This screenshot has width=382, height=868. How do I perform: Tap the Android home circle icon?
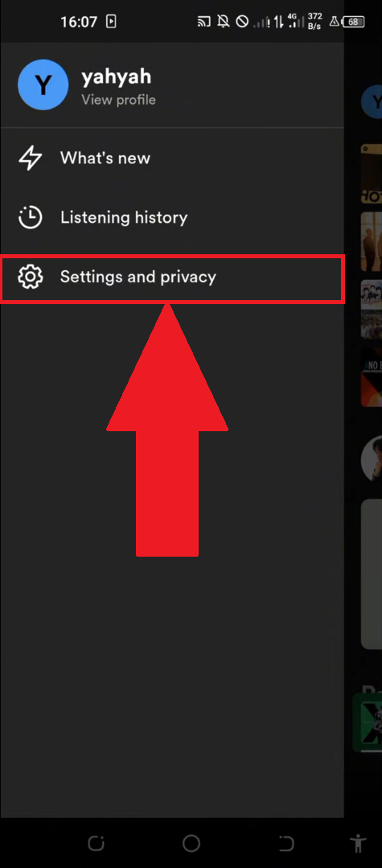coord(191,844)
